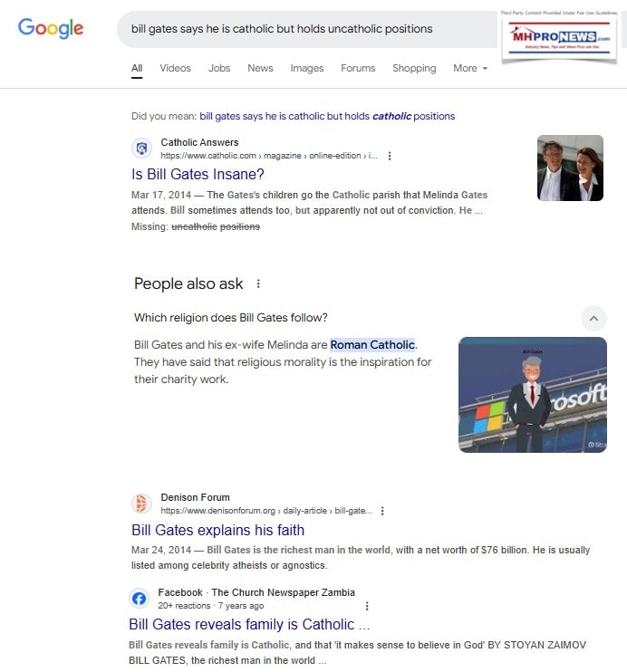Select the question Which religion does Bill Gates follow
This screenshot has height=672, width=627.
click(x=231, y=318)
